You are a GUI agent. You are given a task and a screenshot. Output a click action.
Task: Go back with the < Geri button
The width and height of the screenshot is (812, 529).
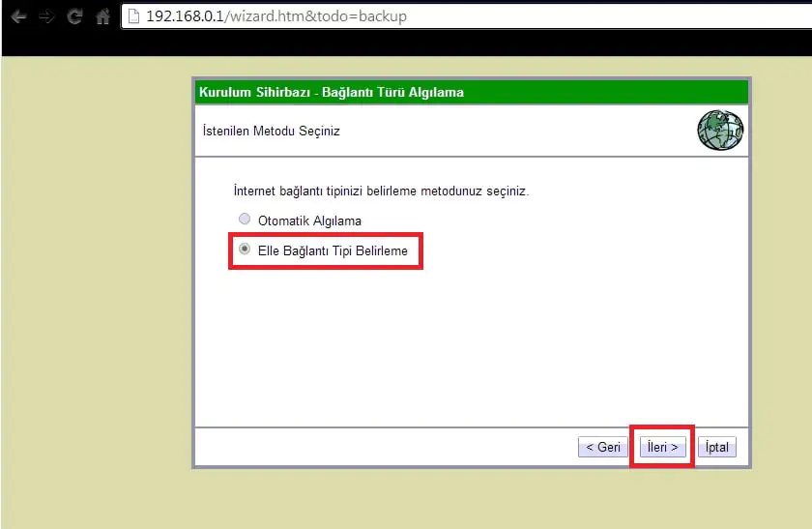coord(603,447)
